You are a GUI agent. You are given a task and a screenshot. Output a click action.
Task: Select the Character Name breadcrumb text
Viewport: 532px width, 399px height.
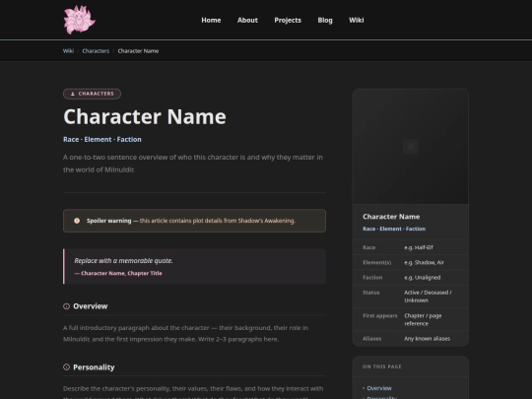138,51
